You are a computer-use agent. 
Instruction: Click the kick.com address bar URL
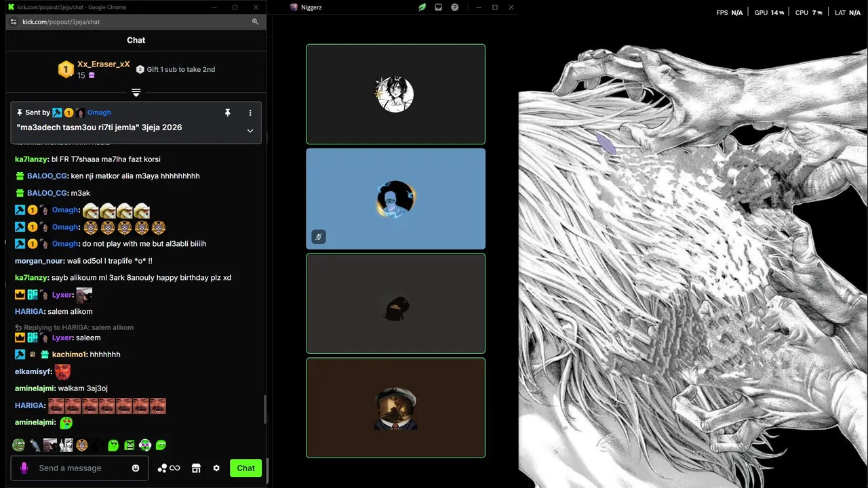(x=61, y=22)
